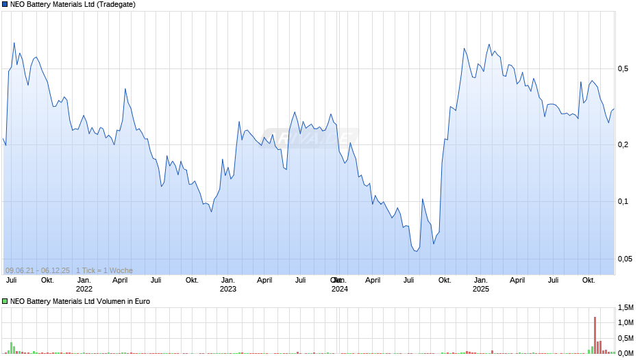Click the 2024 year label on the time axis
This screenshot has height=360, width=644.
coord(340,289)
